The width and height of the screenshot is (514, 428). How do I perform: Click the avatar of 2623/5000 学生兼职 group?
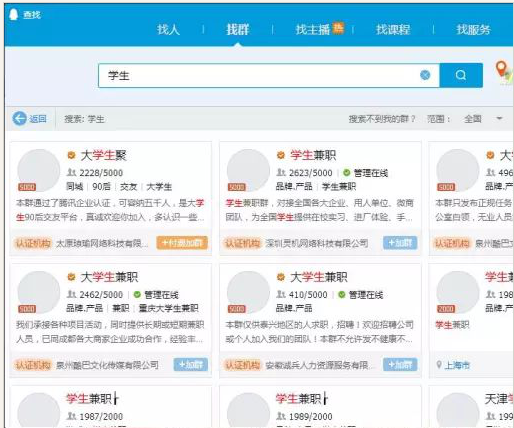[248, 170]
